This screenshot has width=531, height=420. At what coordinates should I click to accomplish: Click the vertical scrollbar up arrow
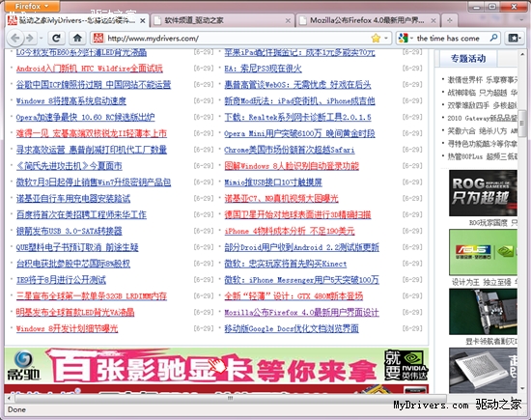pos(522,54)
